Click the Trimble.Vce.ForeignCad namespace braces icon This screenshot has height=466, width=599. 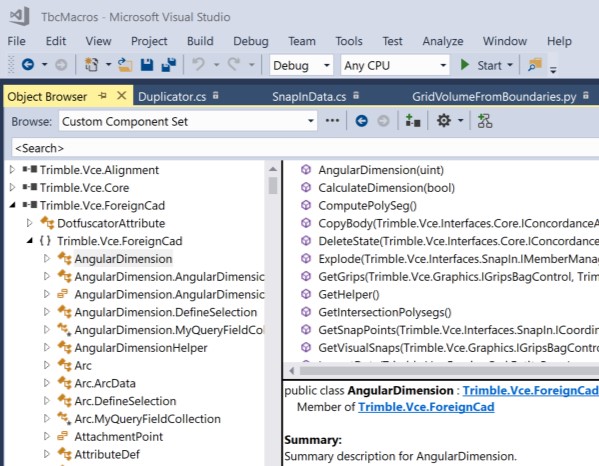click(45, 241)
